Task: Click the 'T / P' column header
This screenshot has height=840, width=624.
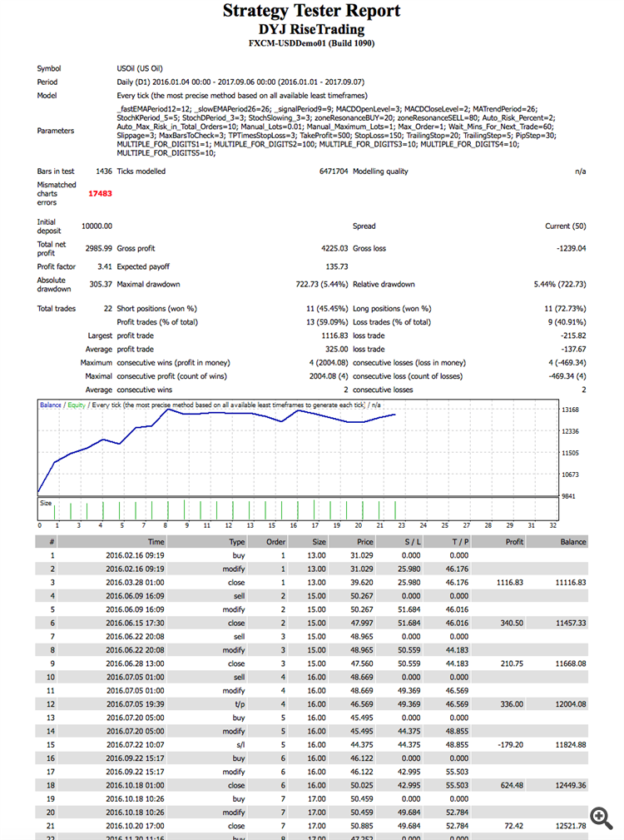Action: point(460,542)
